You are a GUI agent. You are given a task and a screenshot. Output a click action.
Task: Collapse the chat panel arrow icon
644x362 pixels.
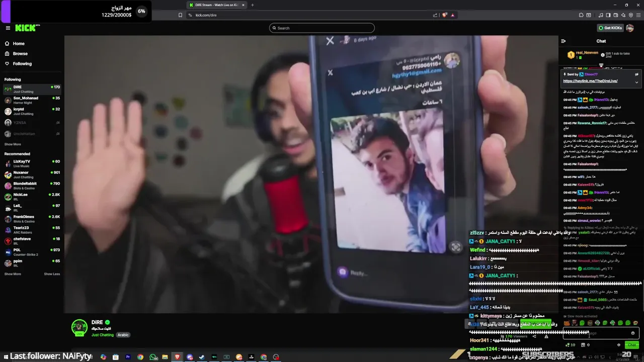563,41
